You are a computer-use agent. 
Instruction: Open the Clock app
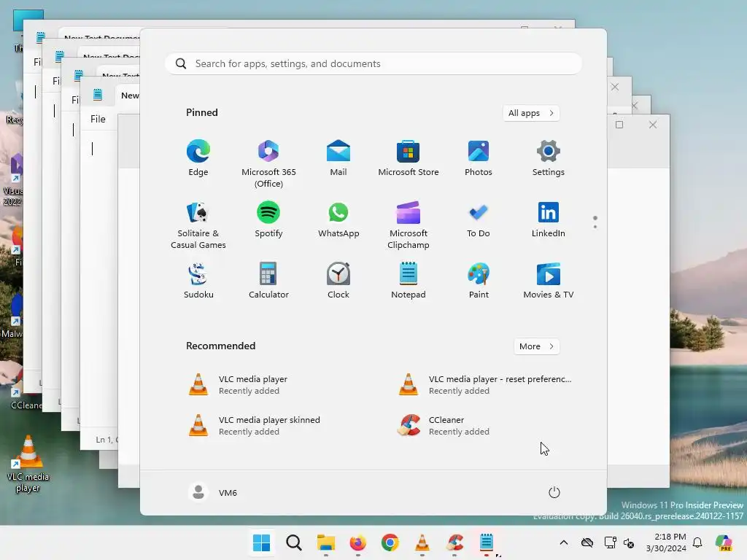(338, 281)
